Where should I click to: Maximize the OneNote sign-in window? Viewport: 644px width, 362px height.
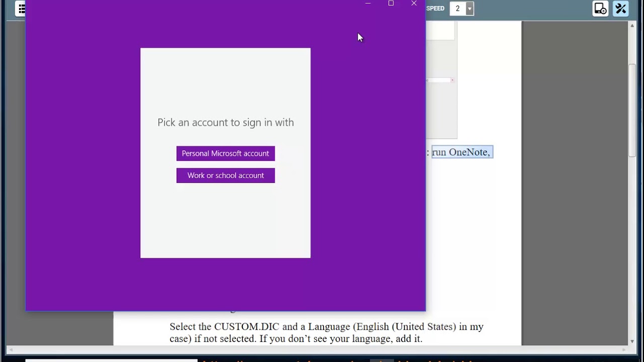pos(391,4)
